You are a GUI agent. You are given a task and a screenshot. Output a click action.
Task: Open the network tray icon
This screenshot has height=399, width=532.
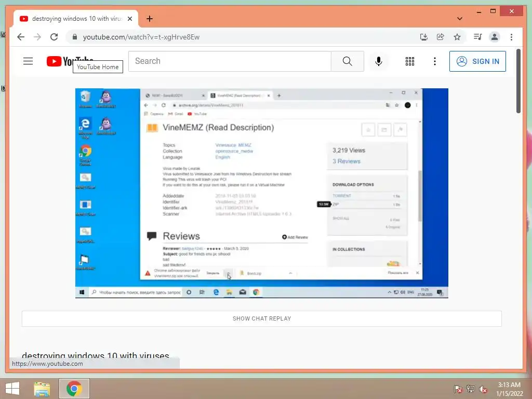tap(471, 389)
